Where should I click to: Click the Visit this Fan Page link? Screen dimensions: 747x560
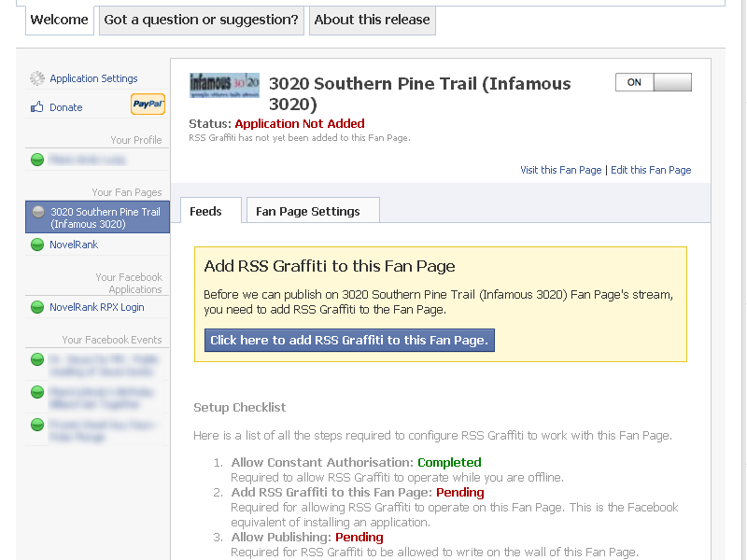(x=561, y=170)
